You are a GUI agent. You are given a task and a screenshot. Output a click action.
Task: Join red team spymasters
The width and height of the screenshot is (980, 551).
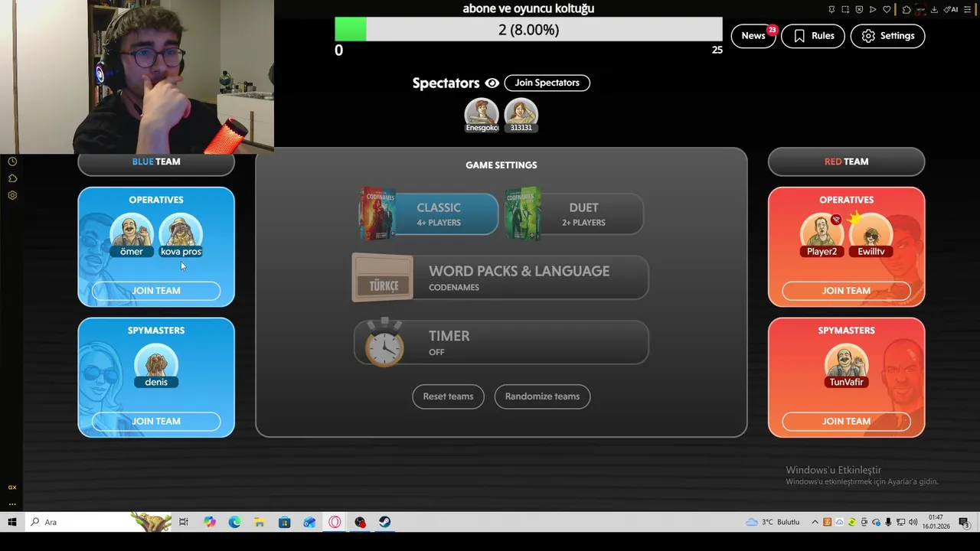[846, 422]
